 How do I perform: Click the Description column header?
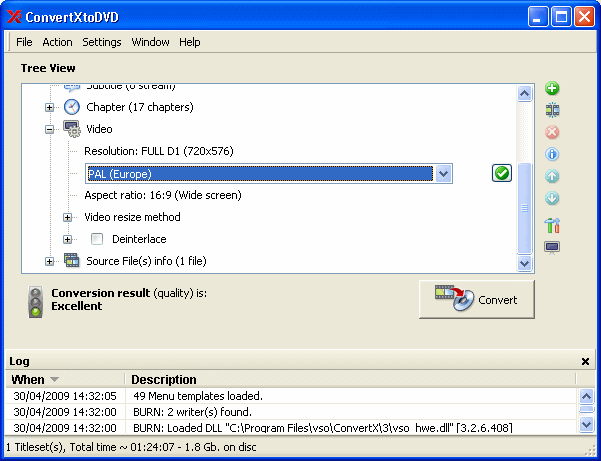(x=350, y=379)
